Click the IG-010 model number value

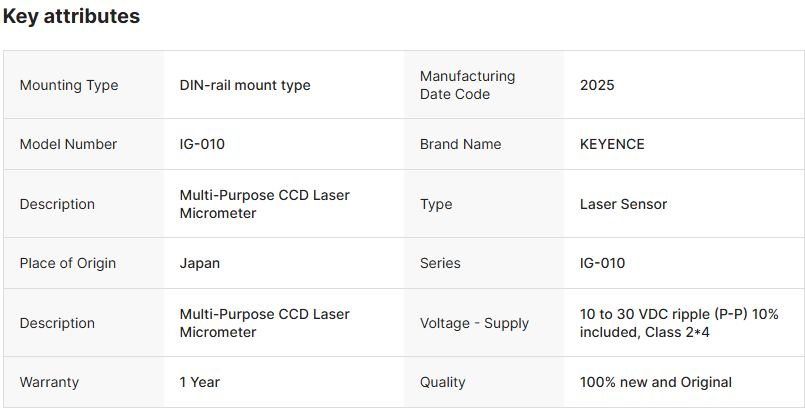[202, 144]
